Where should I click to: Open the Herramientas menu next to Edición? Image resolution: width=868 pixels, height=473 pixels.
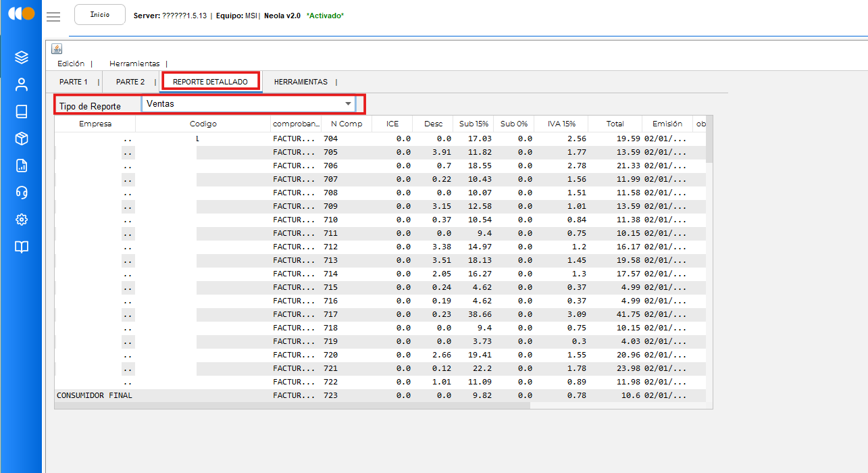pos(134,64)
